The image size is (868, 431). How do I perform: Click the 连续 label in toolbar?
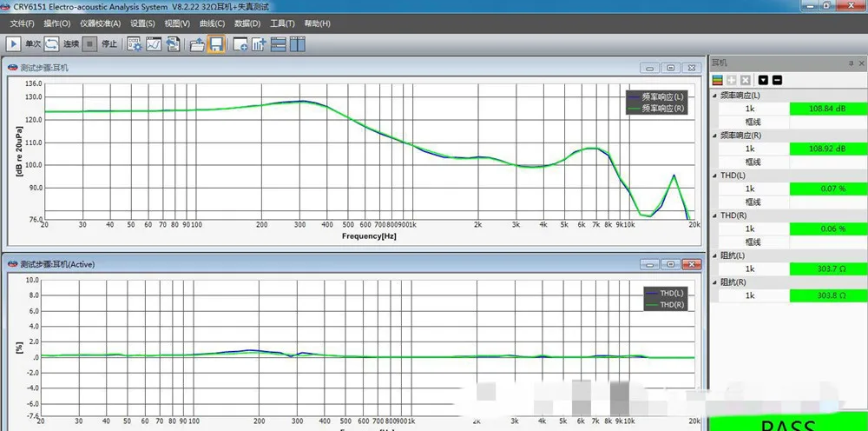[71, 43]
